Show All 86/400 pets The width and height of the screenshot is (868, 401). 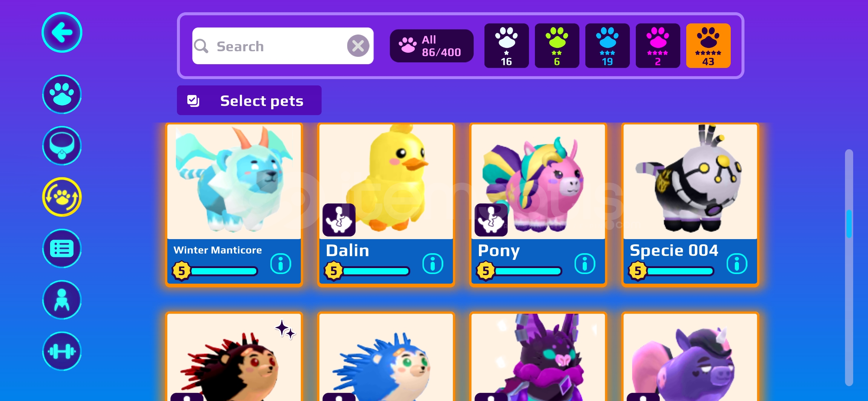point(432,46)
